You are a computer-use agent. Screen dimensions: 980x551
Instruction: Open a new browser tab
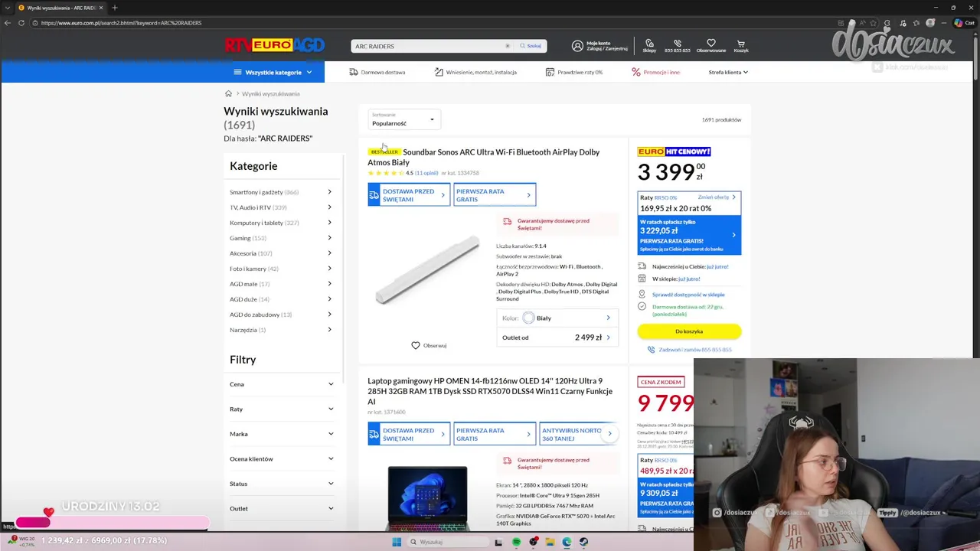click(114, 8)
